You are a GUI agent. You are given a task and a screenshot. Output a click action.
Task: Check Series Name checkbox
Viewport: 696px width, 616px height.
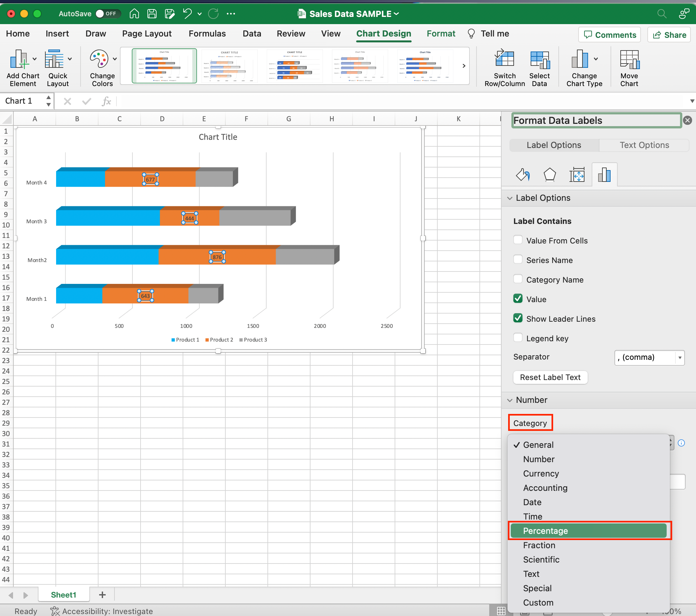point(518,259)
